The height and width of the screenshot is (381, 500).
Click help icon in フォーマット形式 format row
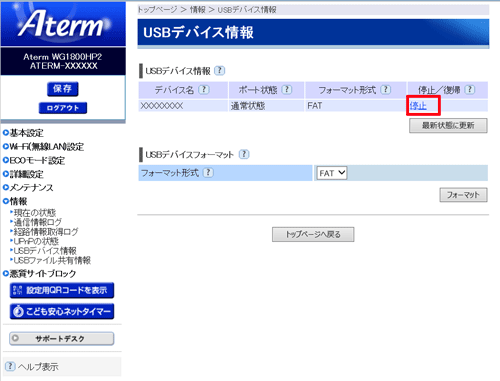[x=208, y=173]
